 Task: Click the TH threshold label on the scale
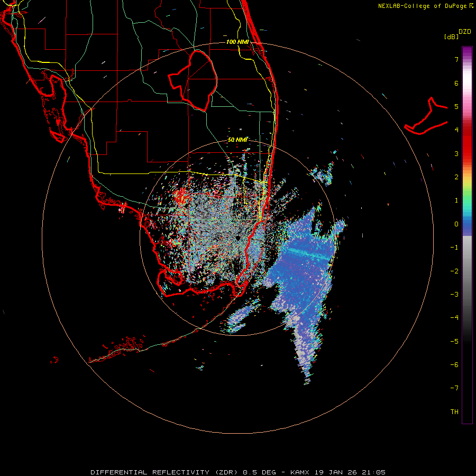coord(454,412)
